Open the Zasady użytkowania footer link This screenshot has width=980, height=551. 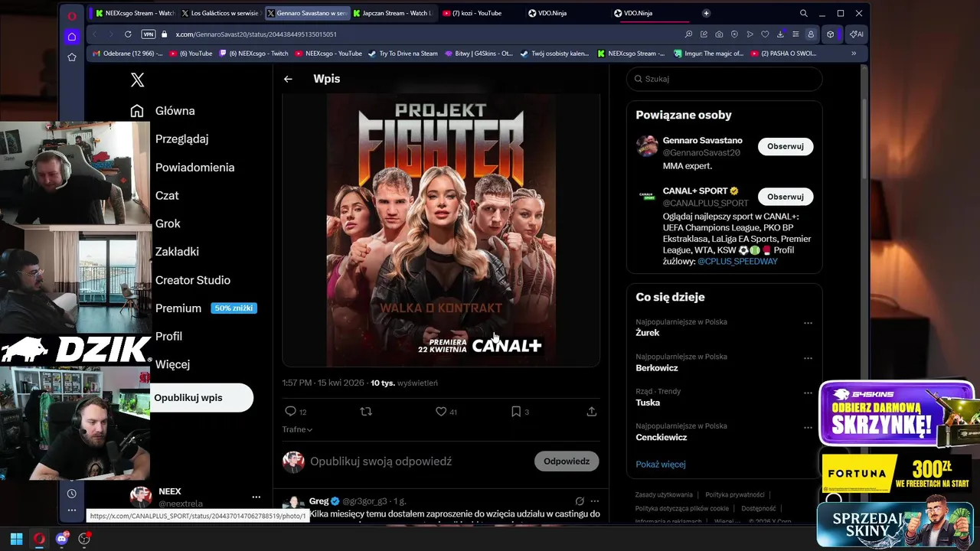pyautogui.click(x=664, y=495)
